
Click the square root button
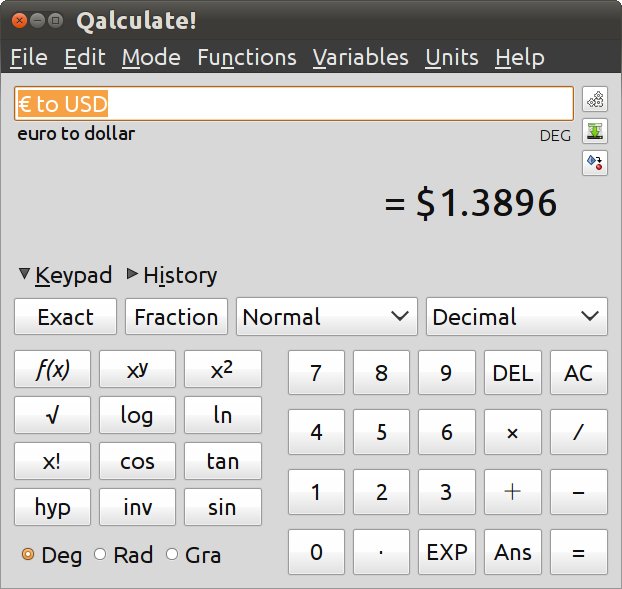coord(52,415)
